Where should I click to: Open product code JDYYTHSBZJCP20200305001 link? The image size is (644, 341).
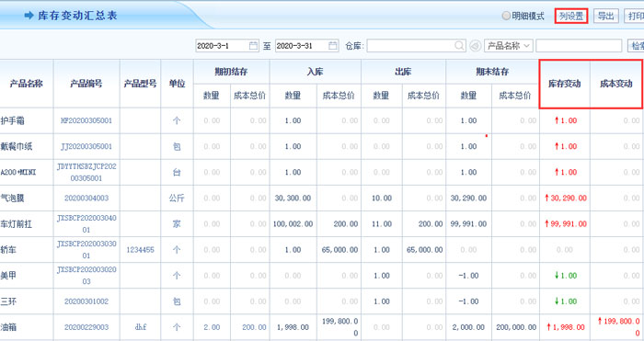86,173
